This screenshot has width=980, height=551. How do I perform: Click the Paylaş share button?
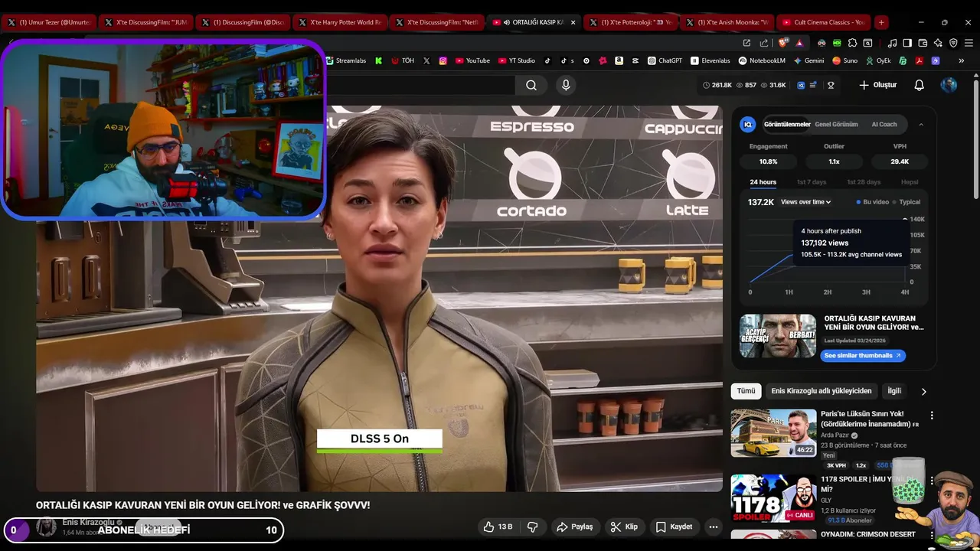click(x=574, y=527)
